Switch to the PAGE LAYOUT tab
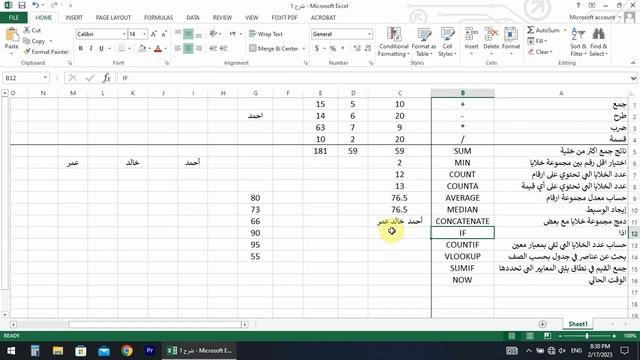This screenshot has width=640, height=360. 113,18
